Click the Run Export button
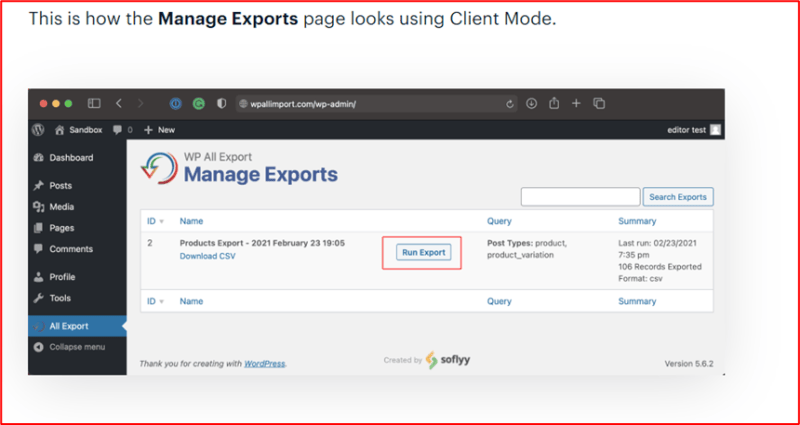The image size is (800, 425). point(423,252)
